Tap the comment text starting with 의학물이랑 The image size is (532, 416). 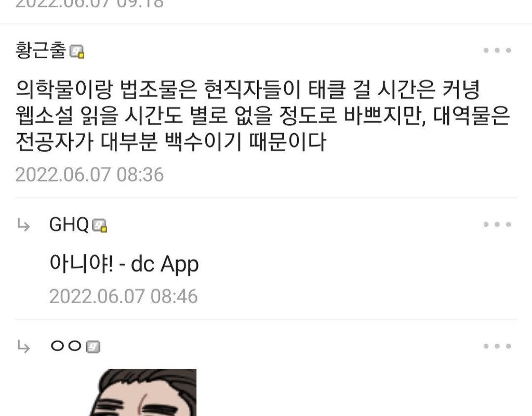pos(263,116)
